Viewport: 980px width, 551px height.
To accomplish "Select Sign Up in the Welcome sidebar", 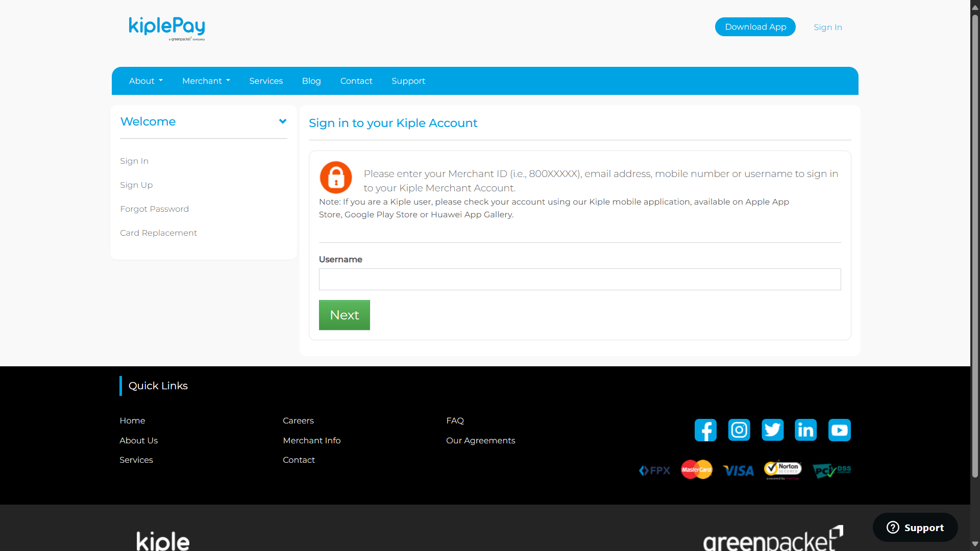I will [x=136, y=185].
